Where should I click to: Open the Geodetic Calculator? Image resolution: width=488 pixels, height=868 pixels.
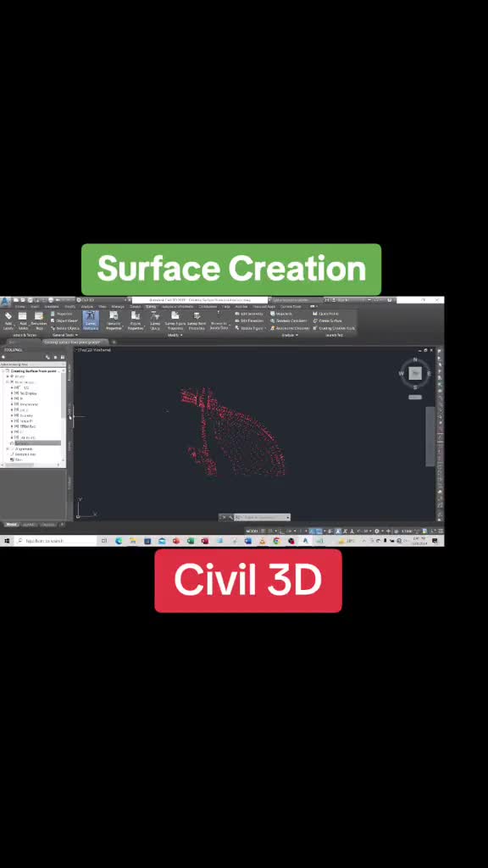click(289, 320)
